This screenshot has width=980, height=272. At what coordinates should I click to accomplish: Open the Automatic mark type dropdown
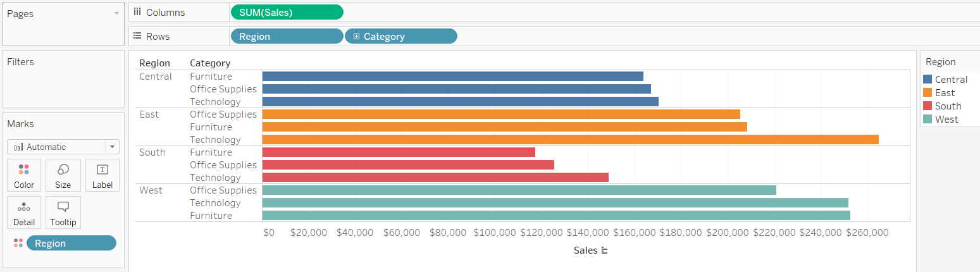pyautogui.click(x=112, y=147)
